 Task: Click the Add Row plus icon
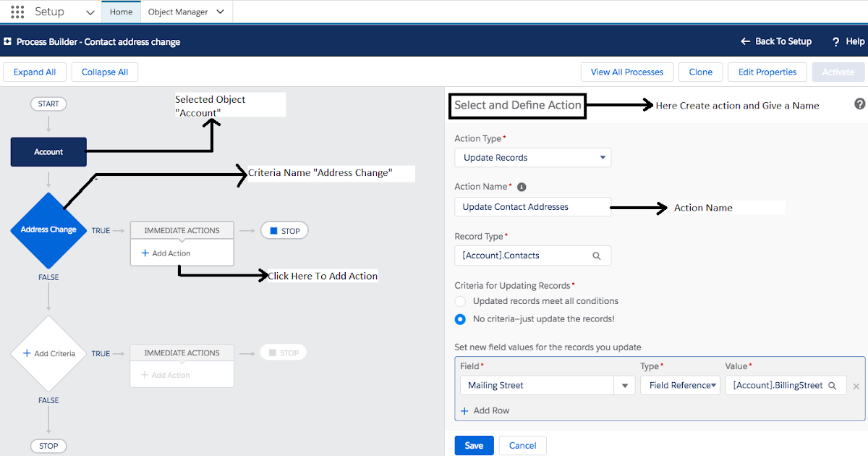(x=465, y=410)
